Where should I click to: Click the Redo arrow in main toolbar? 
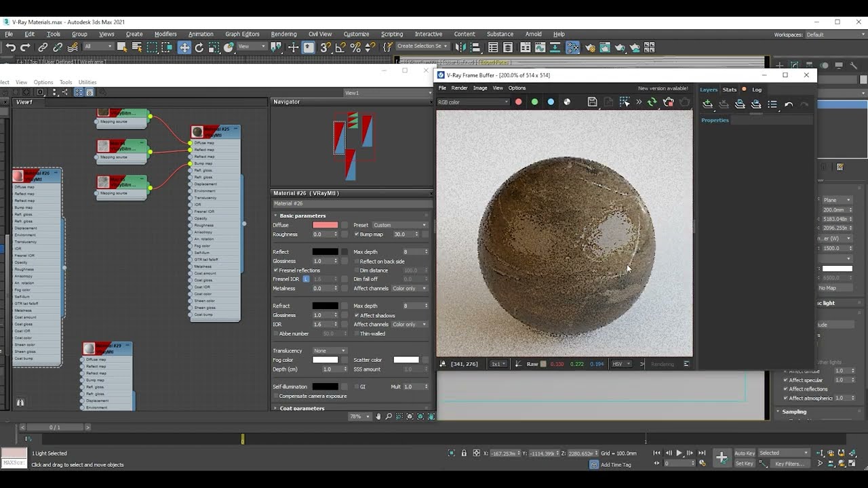tap(25, 47)
